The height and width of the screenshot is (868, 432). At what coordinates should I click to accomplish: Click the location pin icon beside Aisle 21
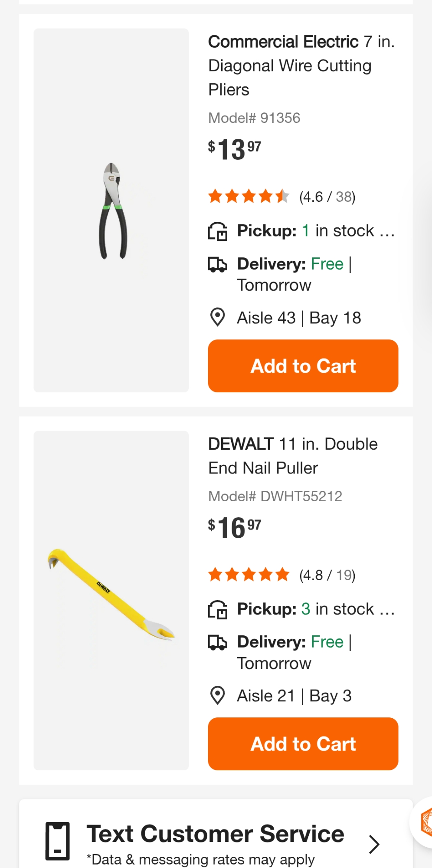click(x=217, y=695)
